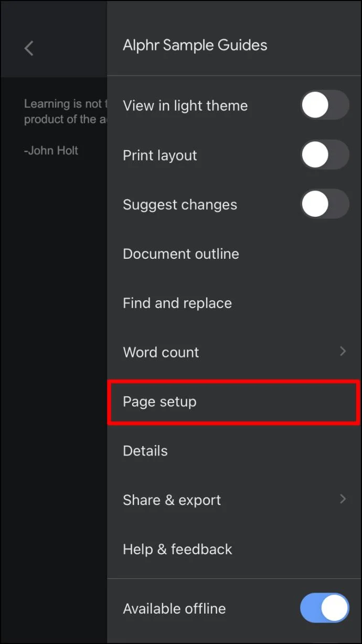Expand Word count chevron arrow
Image resolution: width=362 pixels, height=644 pixels.
click(343, 351)
